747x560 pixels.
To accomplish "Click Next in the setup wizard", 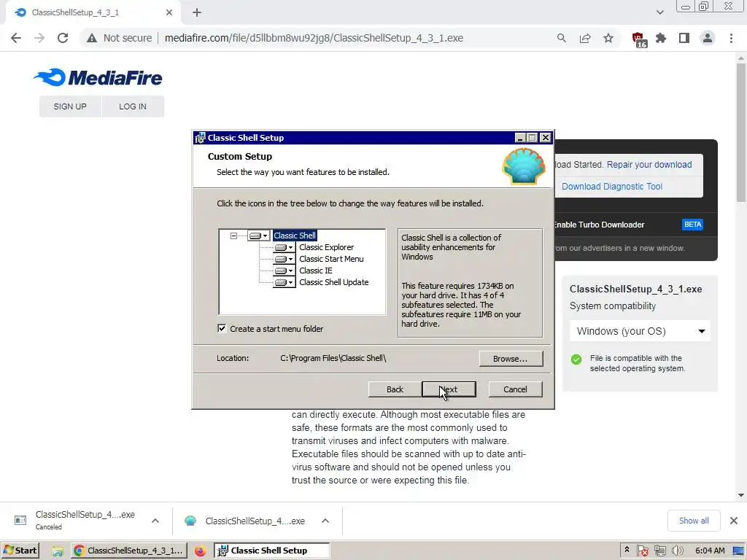I will pyautogui.click(x=449, y=389).
